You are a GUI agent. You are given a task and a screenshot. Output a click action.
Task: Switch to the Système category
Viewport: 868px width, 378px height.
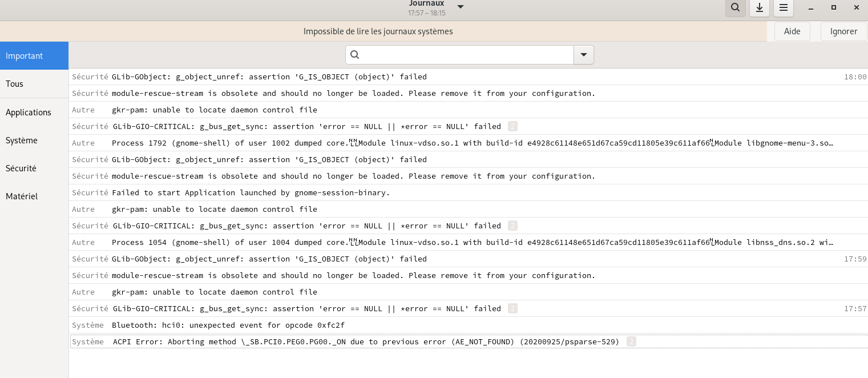click(34, 140)
